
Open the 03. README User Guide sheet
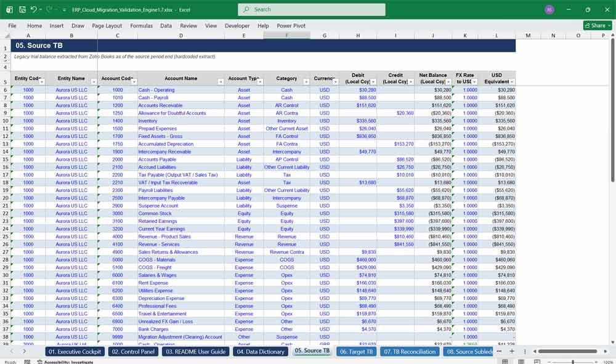tap(196, 352)
